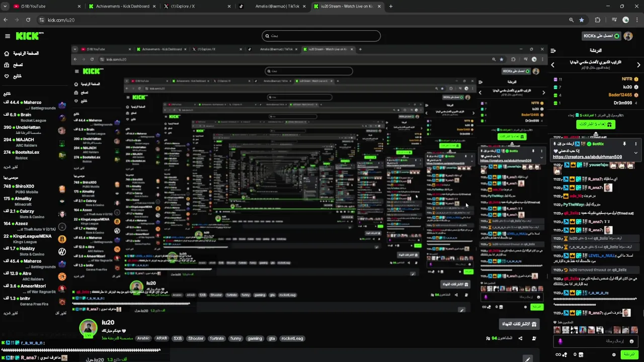Click the Gifted Subscriptions button
The image size is (644, 362).
click(x=520, y=324)
